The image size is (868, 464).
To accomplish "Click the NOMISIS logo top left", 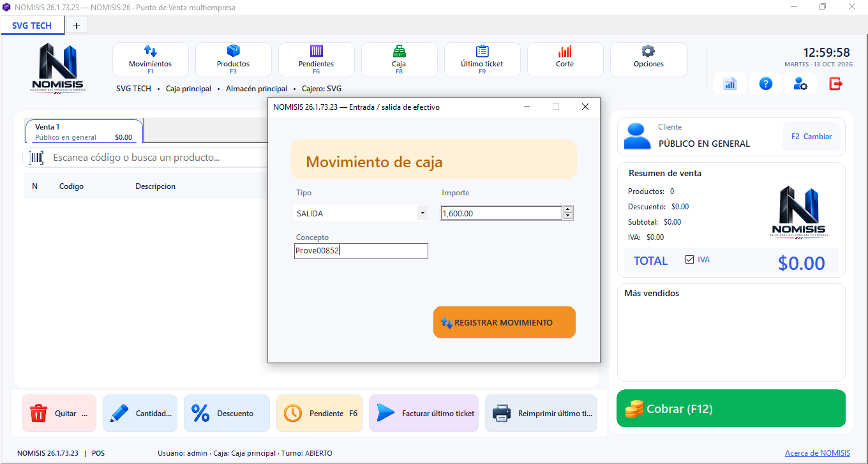I will (57, 68).
